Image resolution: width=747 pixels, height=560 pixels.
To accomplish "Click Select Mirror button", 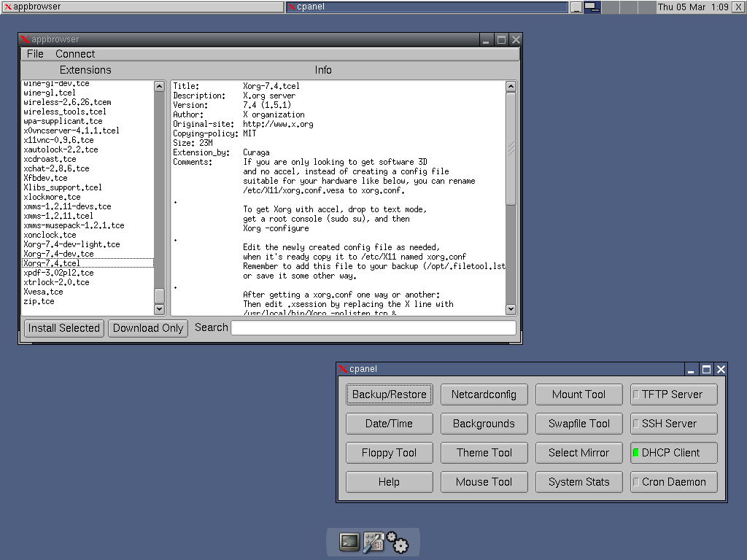I will click(578, 453).
